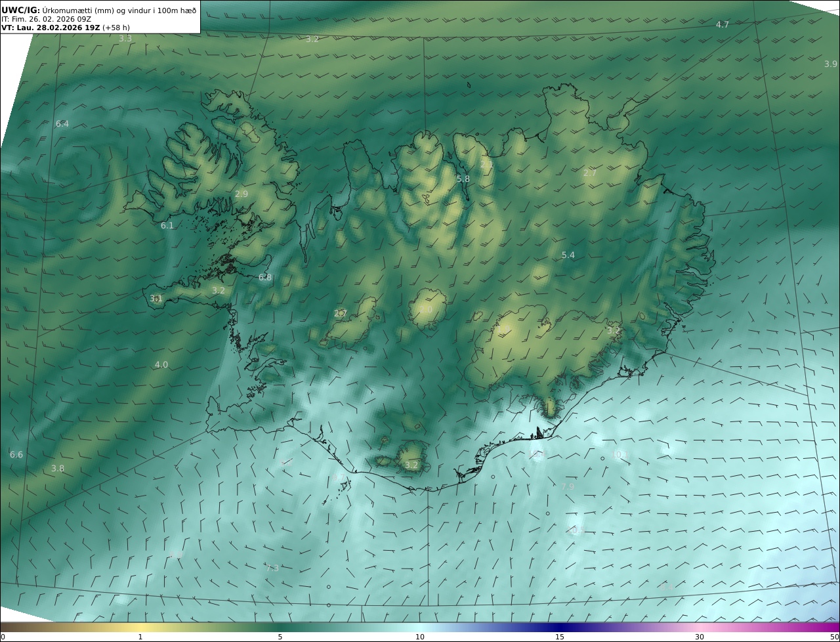Click the 6.8 value on the map

tap(265, 277)
